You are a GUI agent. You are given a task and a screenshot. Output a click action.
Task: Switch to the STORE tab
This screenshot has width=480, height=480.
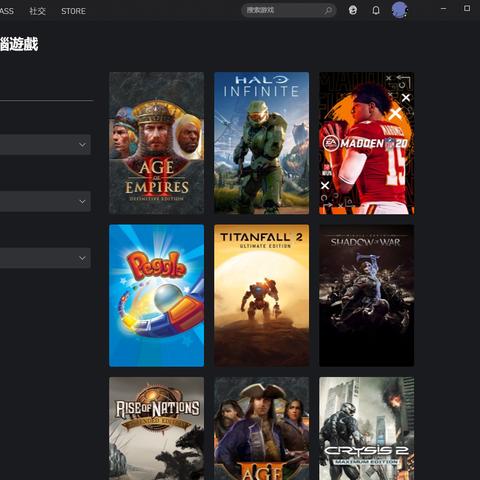pos(73,11)
